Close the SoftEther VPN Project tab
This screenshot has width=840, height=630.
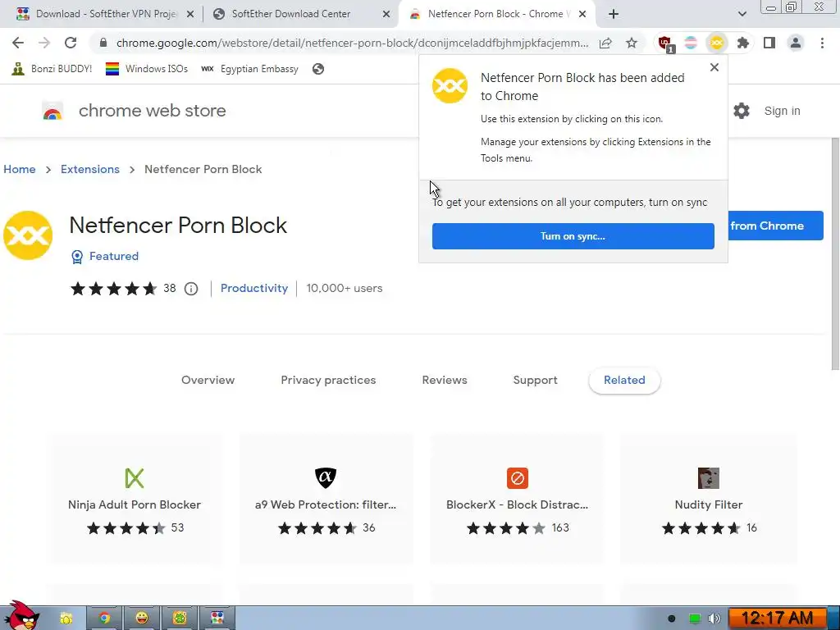coord(189,14)
